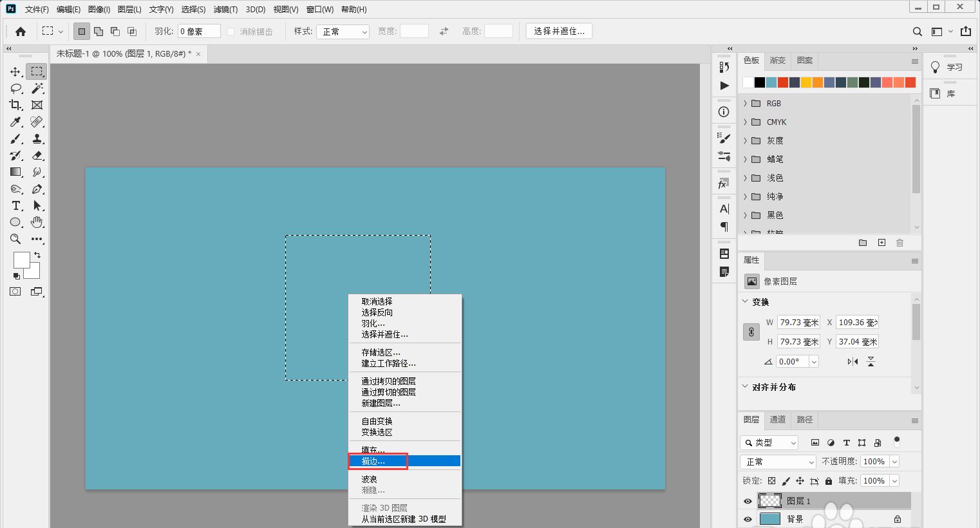Open the Home screen icon
Viewport: 980px width, 528px height.
(x=21, y=31)
